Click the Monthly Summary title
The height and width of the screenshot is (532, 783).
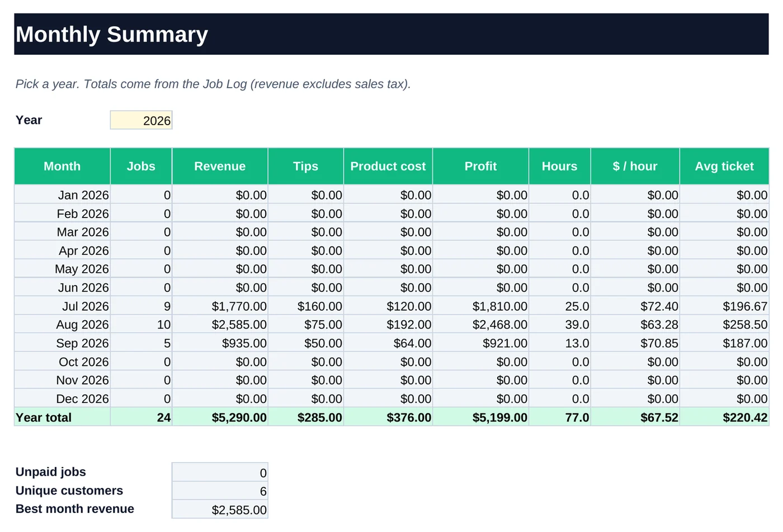click(x=112, y=34)
